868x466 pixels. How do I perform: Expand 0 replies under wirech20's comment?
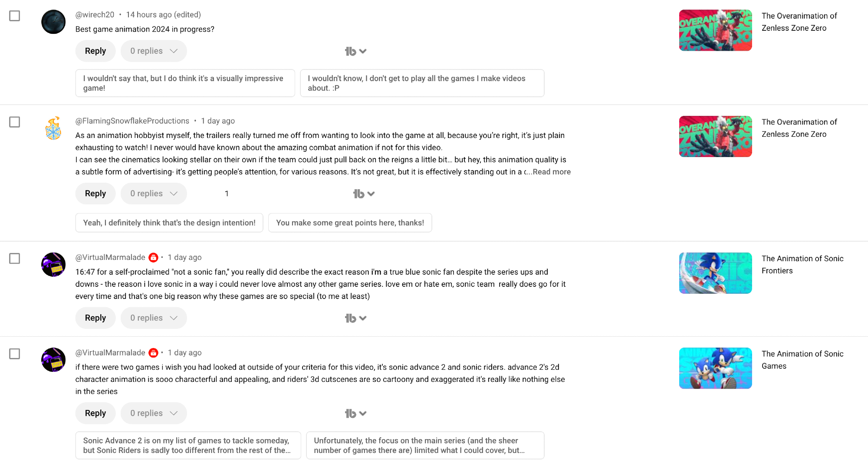[154, 51]
